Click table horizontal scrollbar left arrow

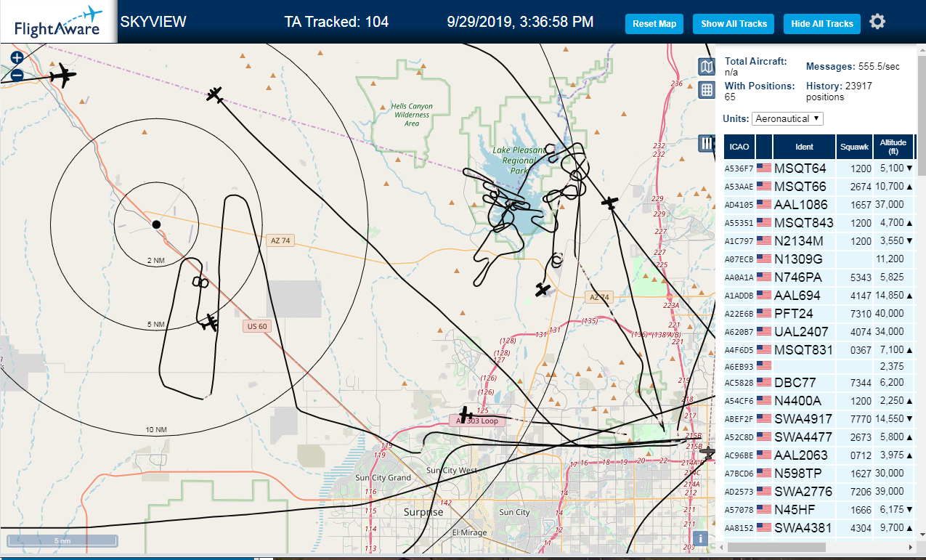722,546
